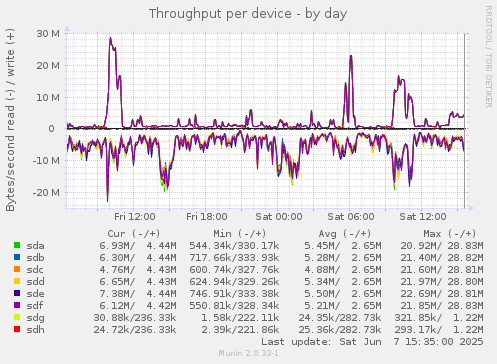Click the title 'Throughput per device - by day'
Screen dimensions: 497x364
point(248,14)
